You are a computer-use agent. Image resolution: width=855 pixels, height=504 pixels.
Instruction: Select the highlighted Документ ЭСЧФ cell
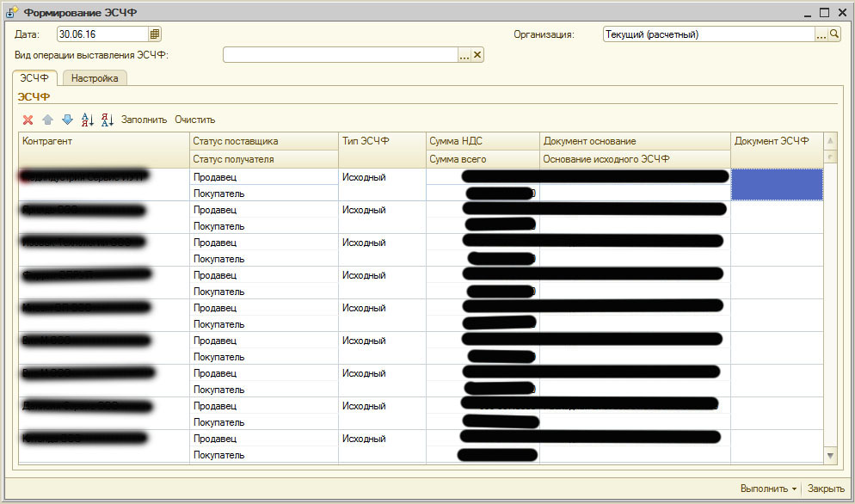click(776, 184)
